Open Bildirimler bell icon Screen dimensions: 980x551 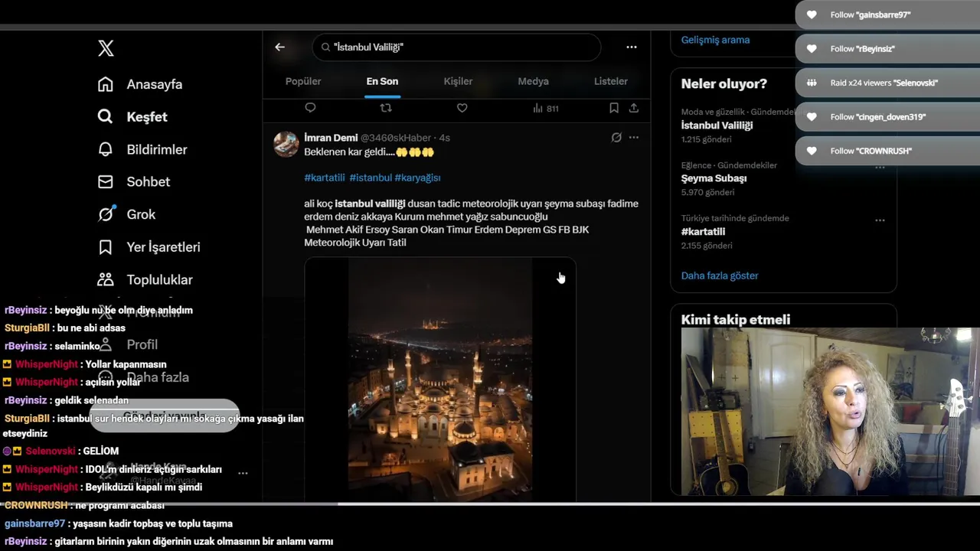[x=106, y=149]
